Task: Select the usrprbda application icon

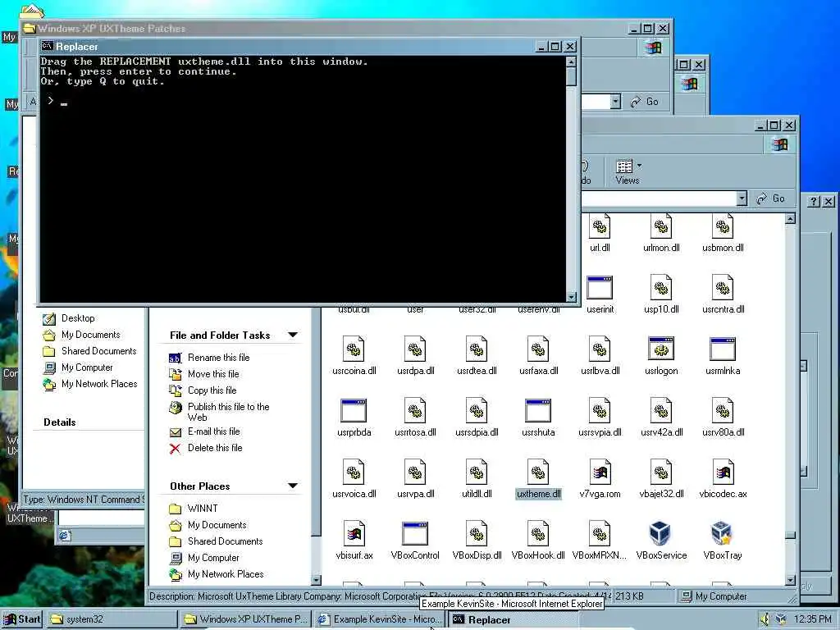Action: tap(354, 411)
